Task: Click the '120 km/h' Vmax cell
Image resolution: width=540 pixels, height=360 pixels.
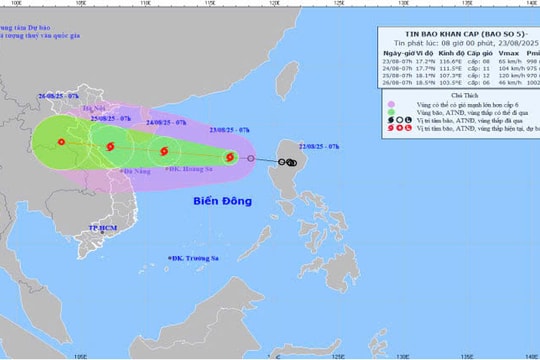Action: 512,75
